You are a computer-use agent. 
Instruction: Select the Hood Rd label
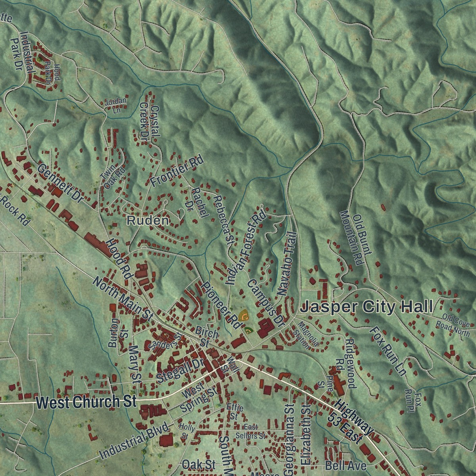[x=119, y=259]
